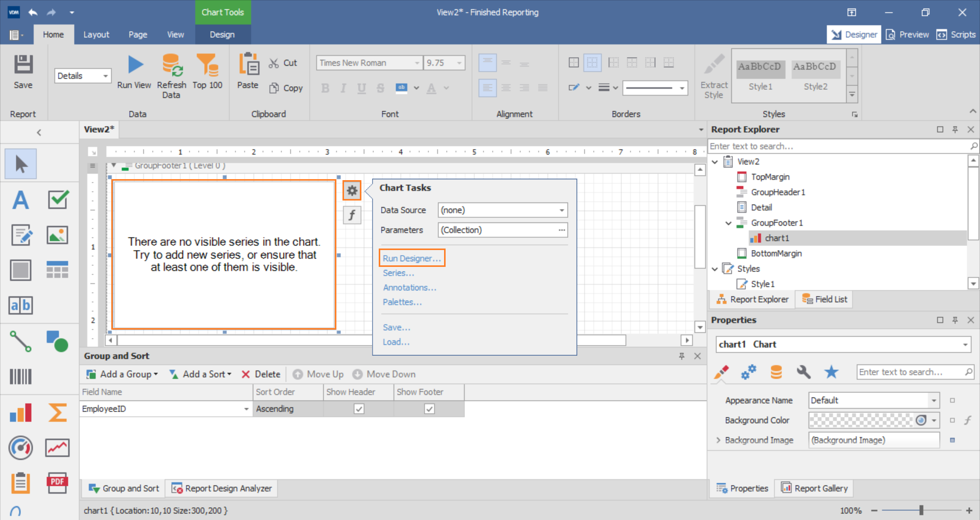Pick the Bar Code control in the toolbox
980x520 pixels.
coord(21,377)
